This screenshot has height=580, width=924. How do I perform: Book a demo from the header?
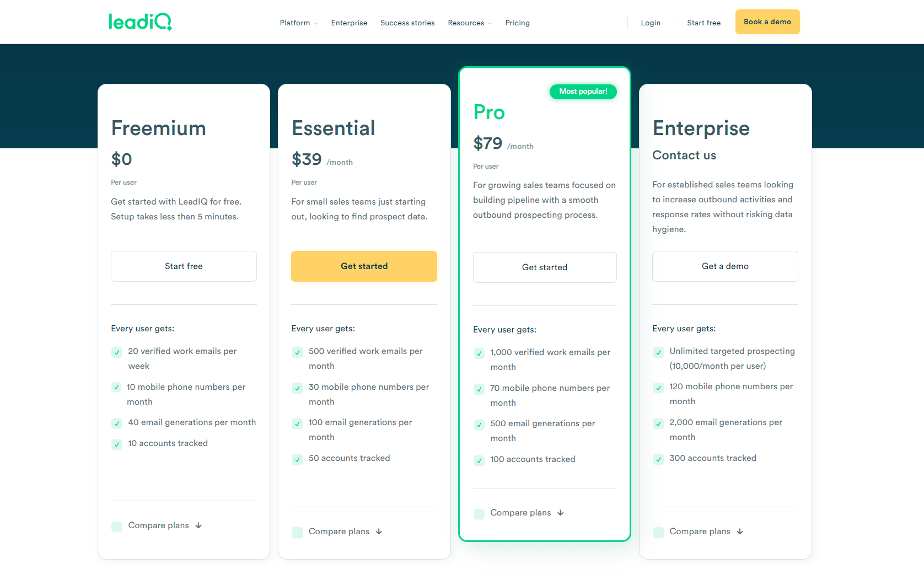click(767, 22)
